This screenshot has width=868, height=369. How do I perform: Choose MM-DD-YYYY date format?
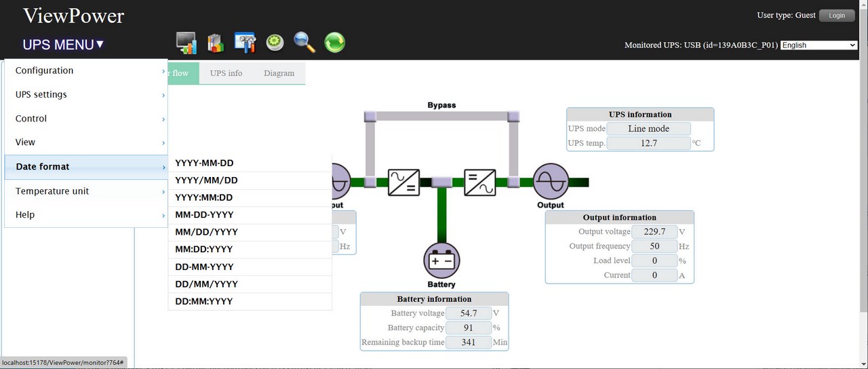click(250, 215)
